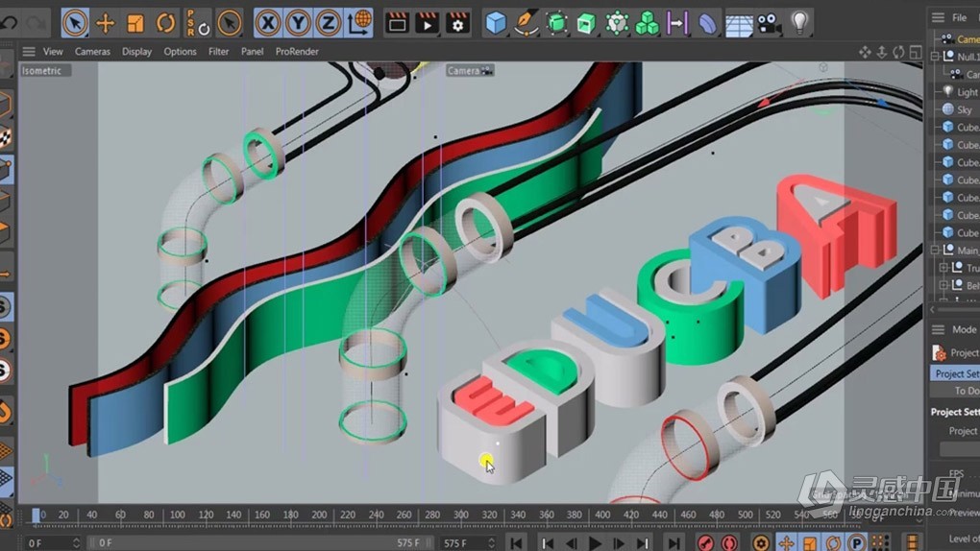The width and height of the screenshot is (980, 551).
Task: Click the Light bulb icon in toolbar
Action: 798,22
